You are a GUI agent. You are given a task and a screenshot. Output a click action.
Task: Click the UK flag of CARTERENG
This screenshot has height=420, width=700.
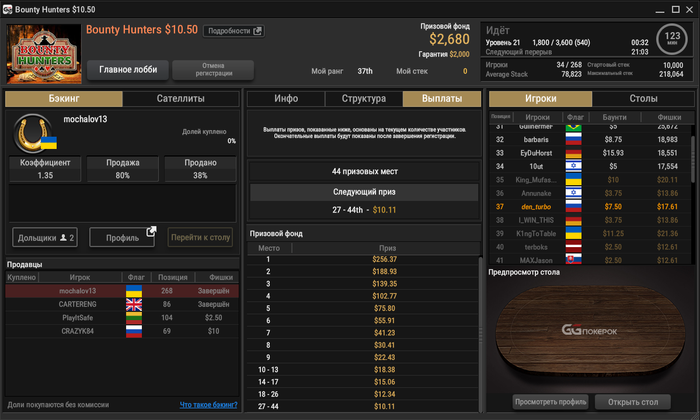click(x=134, y=304)
